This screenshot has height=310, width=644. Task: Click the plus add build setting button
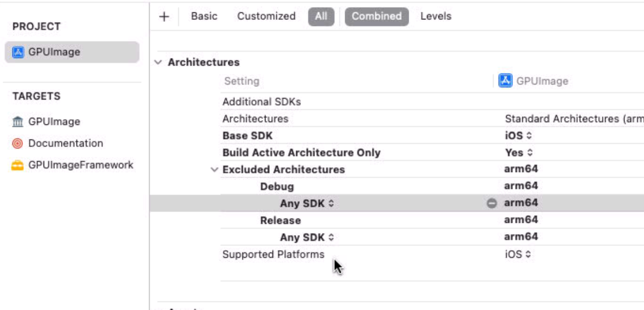tap(164, 17)
